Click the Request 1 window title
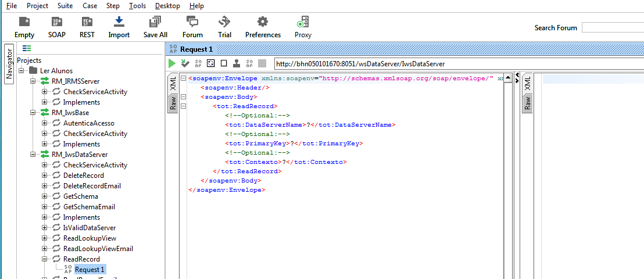Image resolution: width=644 pixels, height=279 pixels. [196, 49]
